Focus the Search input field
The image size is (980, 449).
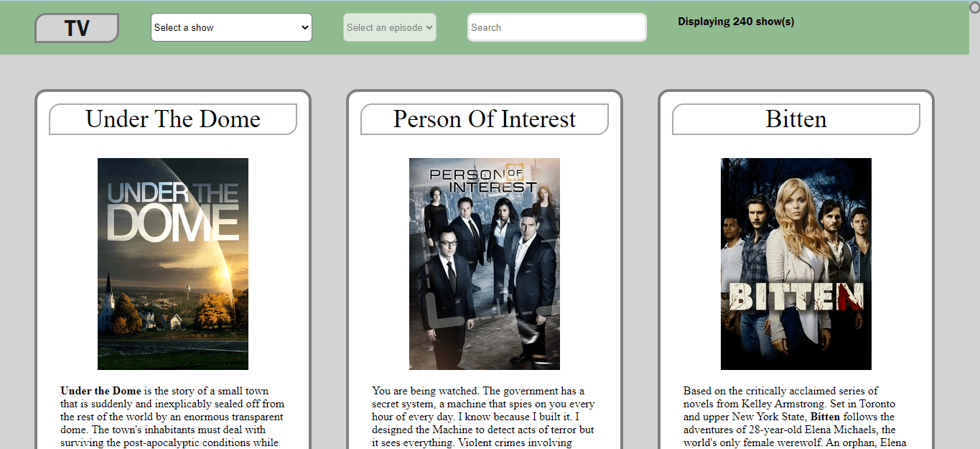tap(557, 27)
